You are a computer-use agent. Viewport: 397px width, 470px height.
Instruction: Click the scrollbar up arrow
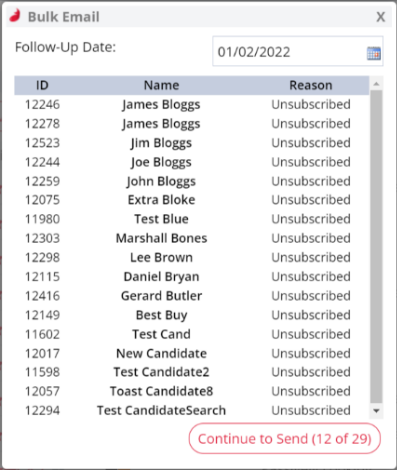pyautogui.click(x=376, y=84)
